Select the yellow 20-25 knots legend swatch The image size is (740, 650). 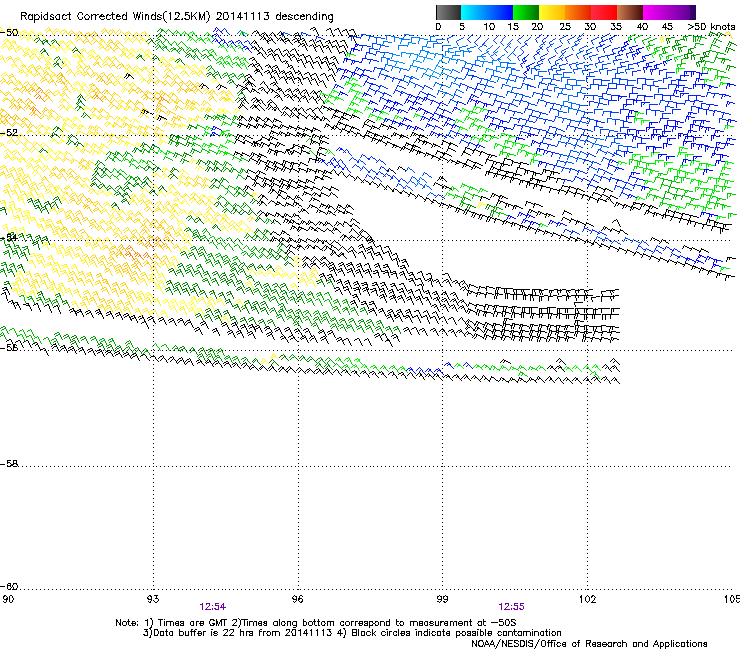pos(552,12)
